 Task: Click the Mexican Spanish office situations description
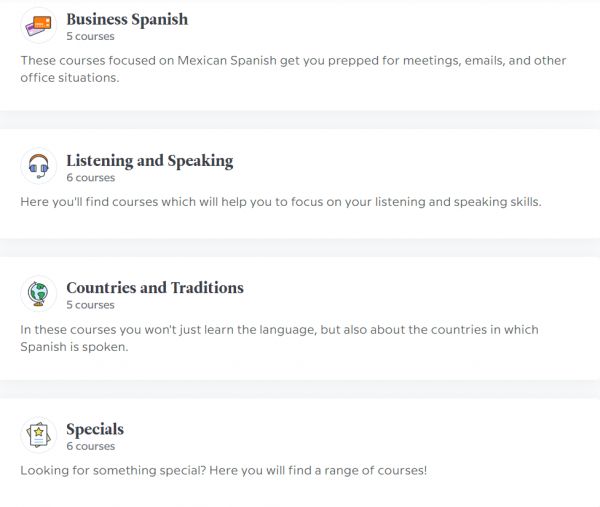(293, 69)
